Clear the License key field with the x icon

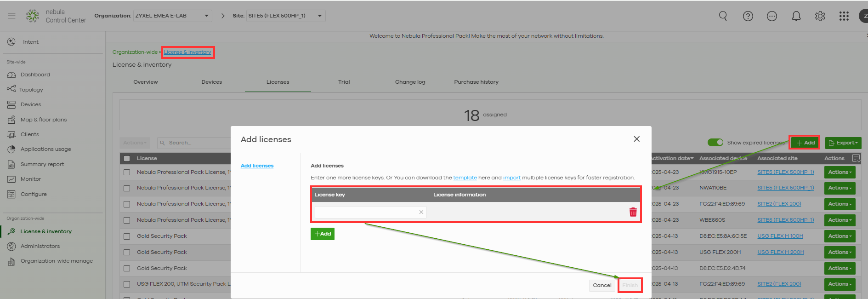(x=421, y=212)
